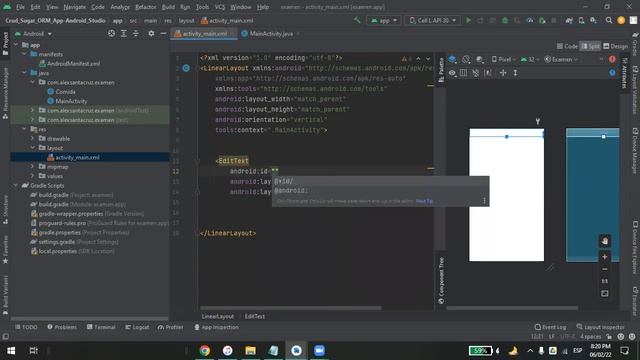Screen dimensions: 640x360
Task: Collapse the manifests folder
Action: 24,54
